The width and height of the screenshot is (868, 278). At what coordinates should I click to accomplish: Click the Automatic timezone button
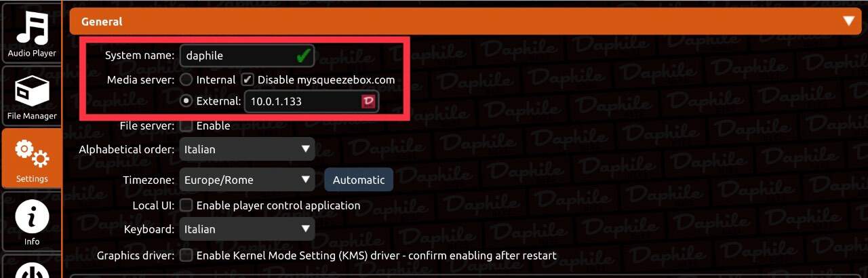pyautogui.click(x=359, y=180)
